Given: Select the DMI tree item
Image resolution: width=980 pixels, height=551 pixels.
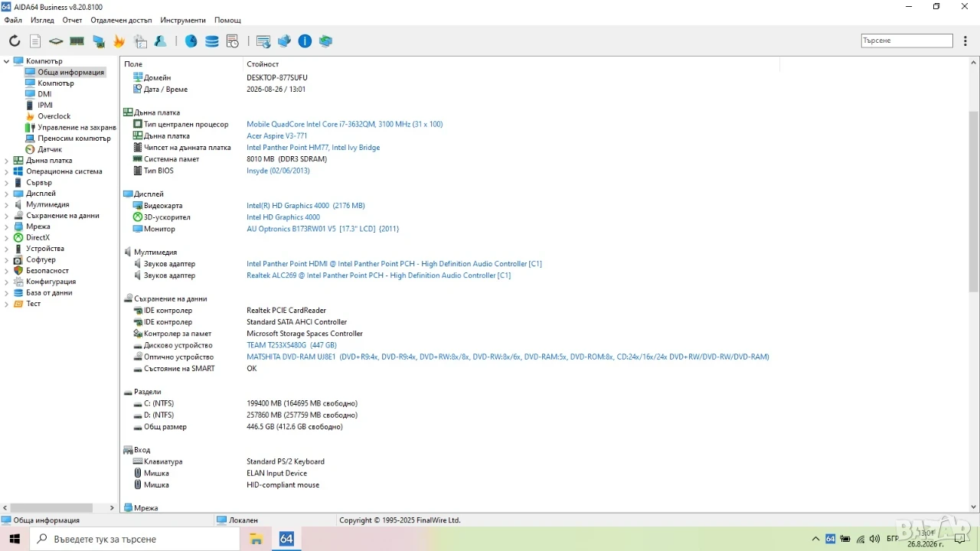Looking at the screenshot, I should tap(44, 94).
